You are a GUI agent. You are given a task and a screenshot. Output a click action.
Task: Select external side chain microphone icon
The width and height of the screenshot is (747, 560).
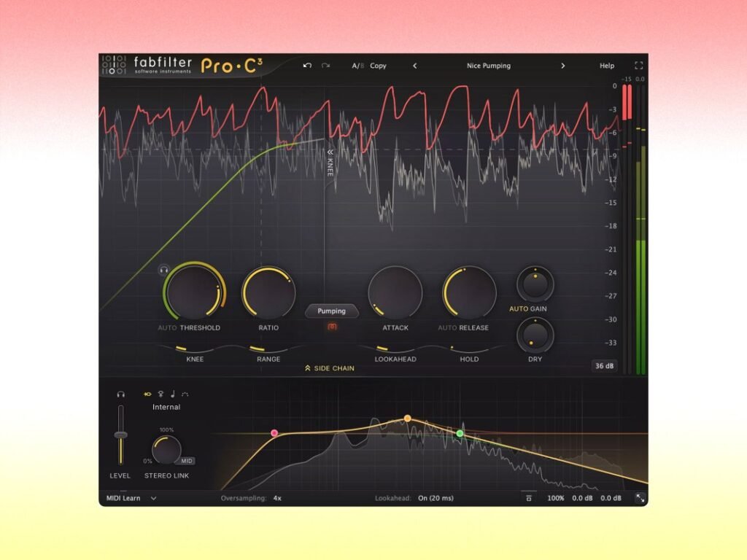(160, 394)
